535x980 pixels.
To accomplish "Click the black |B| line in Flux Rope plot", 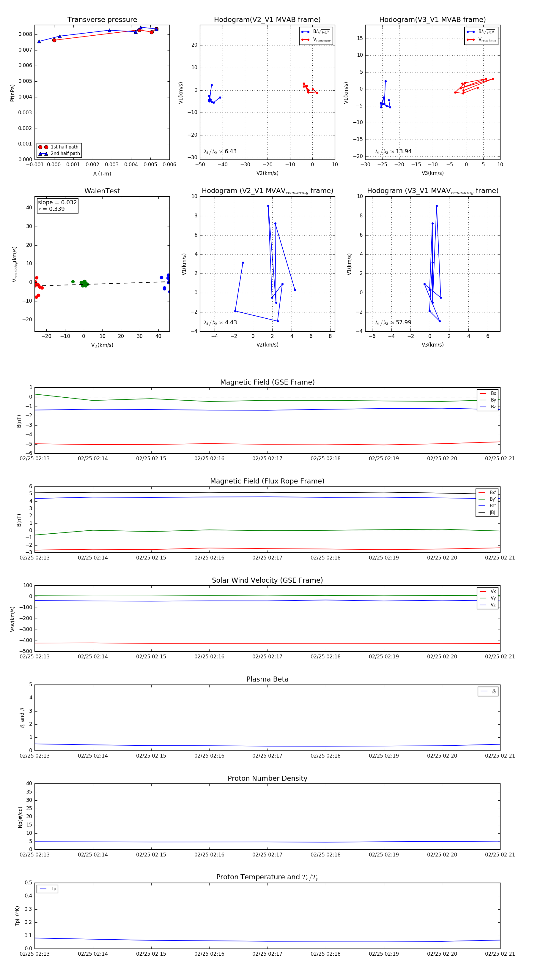I will [267, 493].
